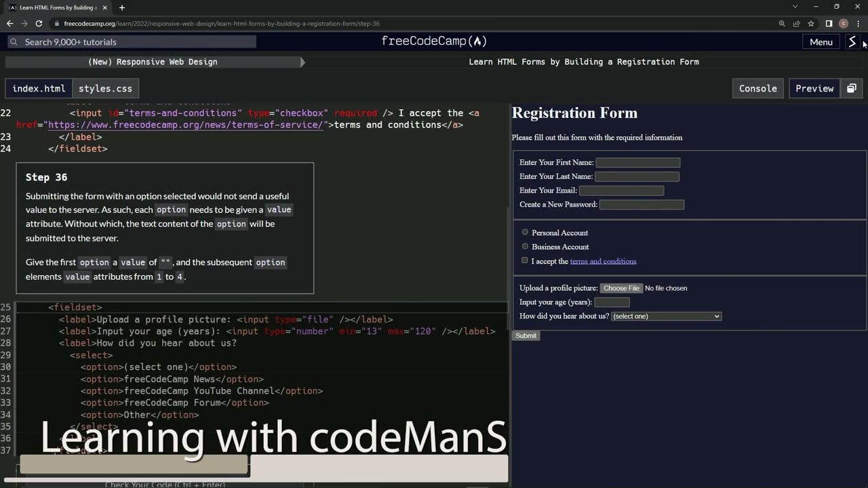
Task: Open a new browser tab
Action: point(122,7)
